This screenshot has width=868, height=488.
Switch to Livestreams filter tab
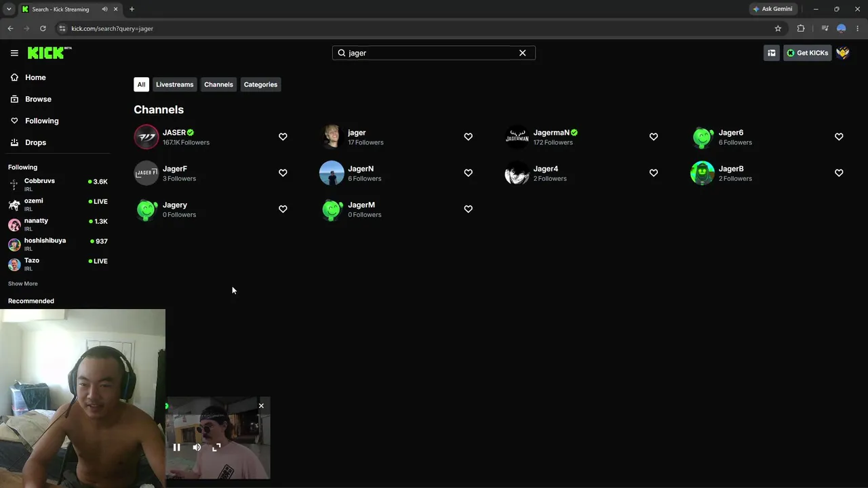pyautogui.click(x=174, y=85)
